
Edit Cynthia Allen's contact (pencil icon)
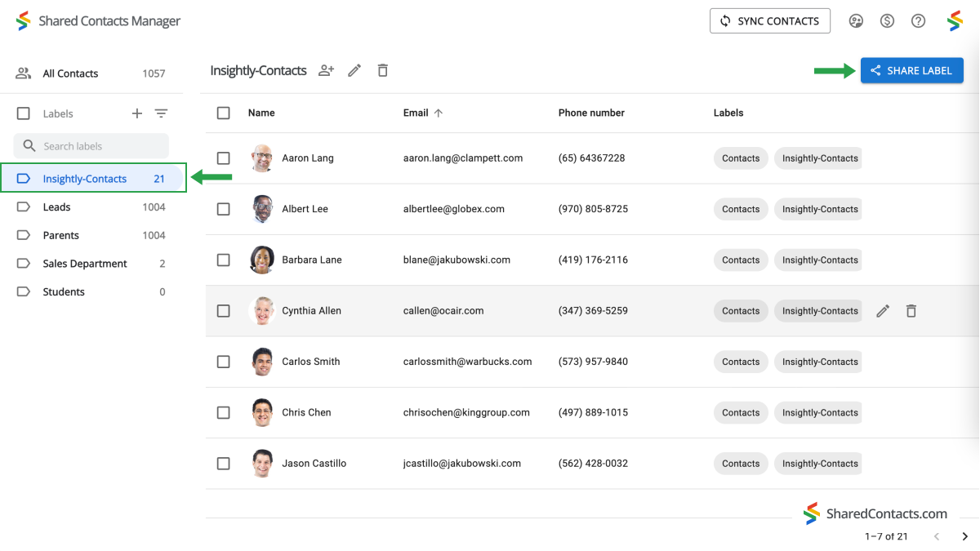tap(883, 311)
